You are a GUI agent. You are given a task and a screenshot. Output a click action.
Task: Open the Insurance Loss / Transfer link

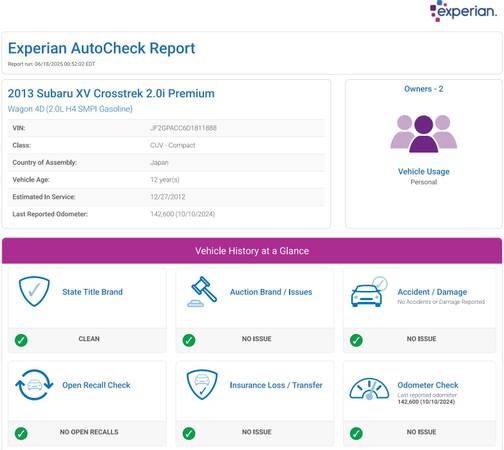(x=276, y=385)
